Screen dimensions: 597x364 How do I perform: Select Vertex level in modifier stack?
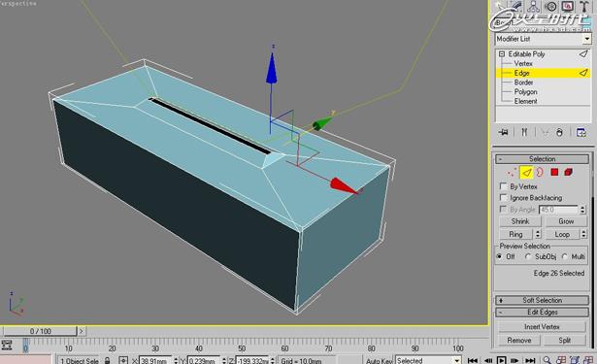click(523, 63)
